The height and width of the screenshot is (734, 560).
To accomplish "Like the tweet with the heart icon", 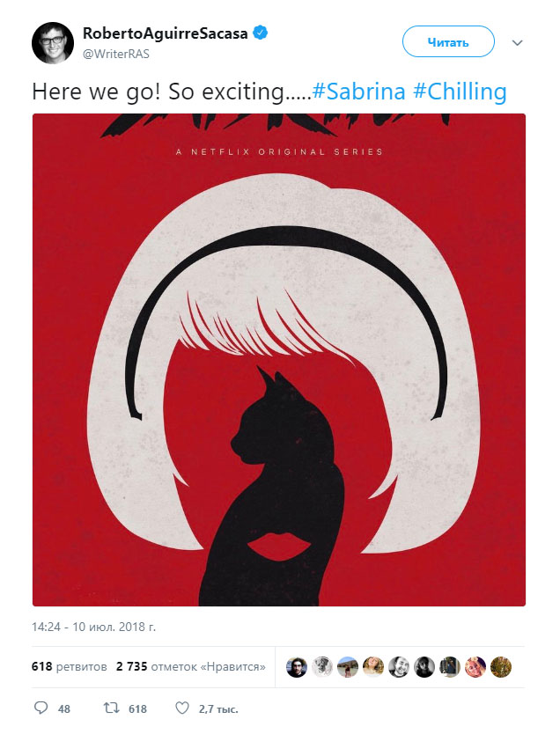I will tap(182, 708).
